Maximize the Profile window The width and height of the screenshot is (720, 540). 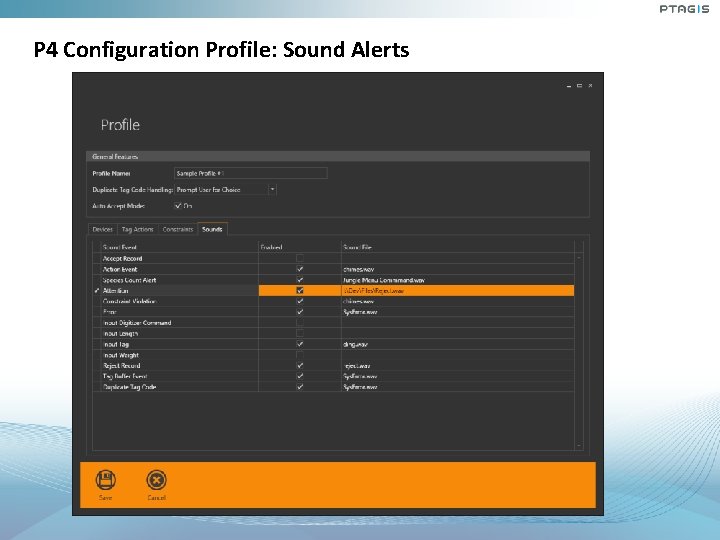[579, 86]
